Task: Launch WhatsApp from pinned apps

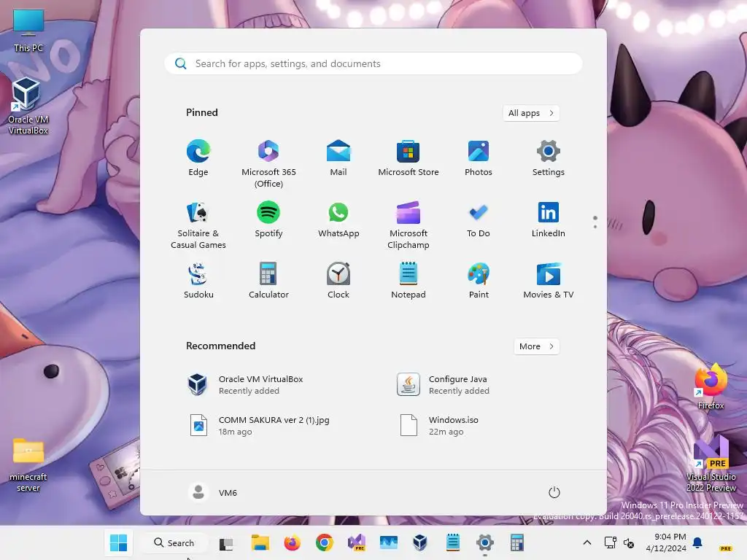Action: (x=338, y=219)
